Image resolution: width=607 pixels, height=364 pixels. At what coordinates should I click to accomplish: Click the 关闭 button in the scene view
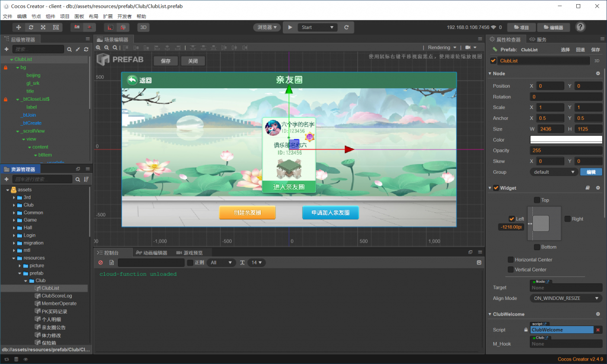click(x=193, y=61)
